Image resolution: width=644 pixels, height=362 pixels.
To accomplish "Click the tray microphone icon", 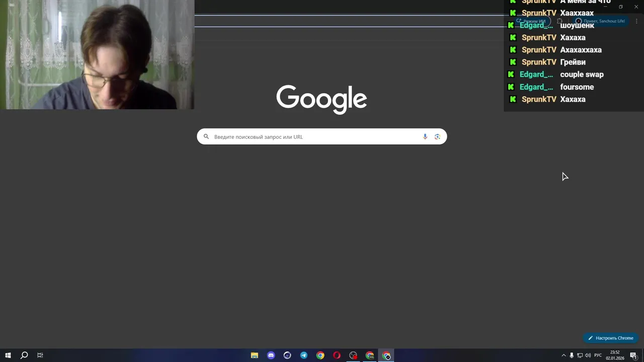I will point(572,355).
